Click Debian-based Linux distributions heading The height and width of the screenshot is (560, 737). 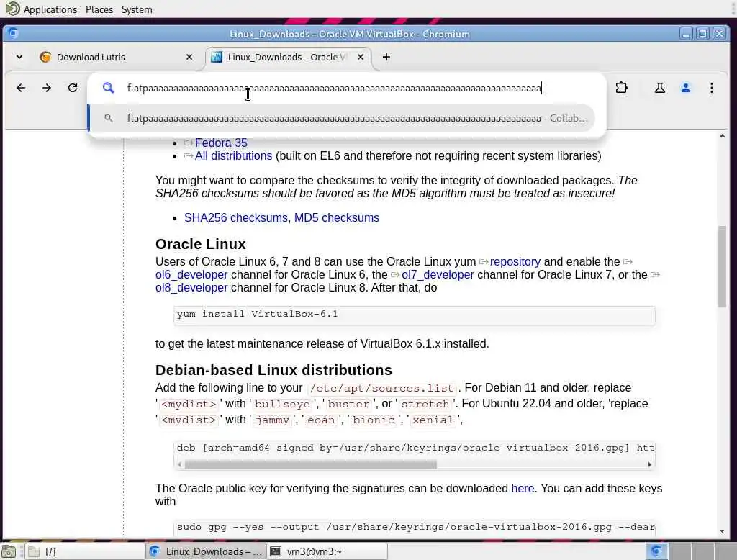[273, 370]
